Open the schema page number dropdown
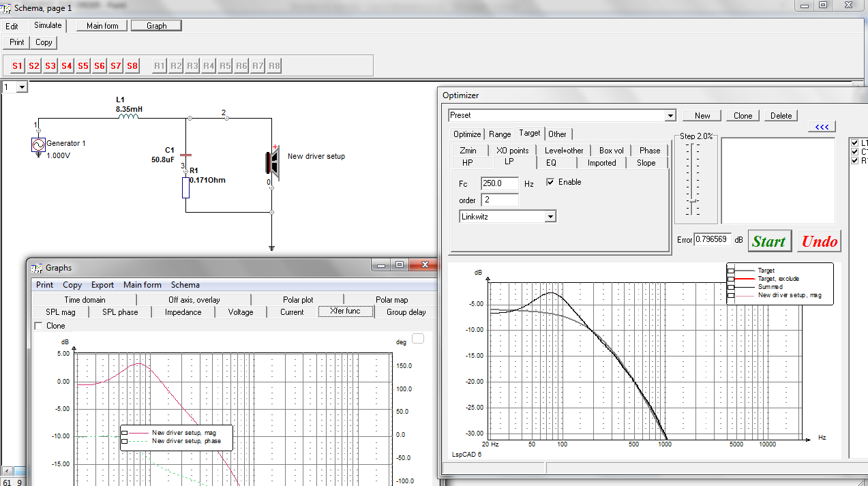 click(21, 87)
